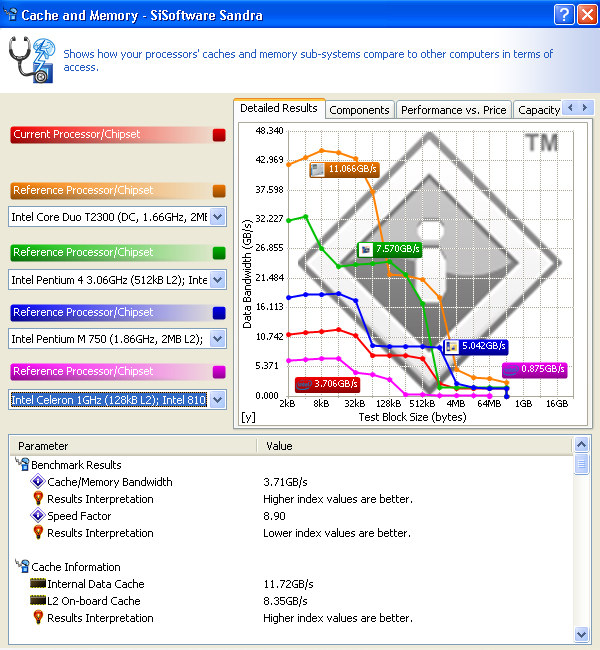
Task: Click the Cache/Memory Bandwidth diamond icon
Action: tap(38, 482)
